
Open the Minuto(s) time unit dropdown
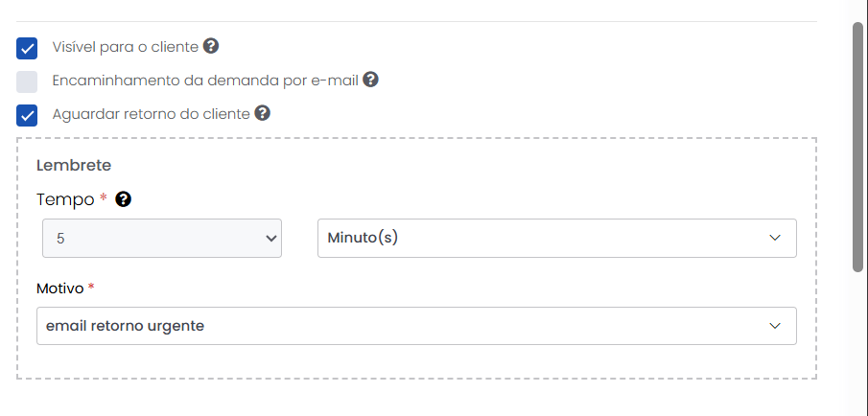[x=556, y=238]
